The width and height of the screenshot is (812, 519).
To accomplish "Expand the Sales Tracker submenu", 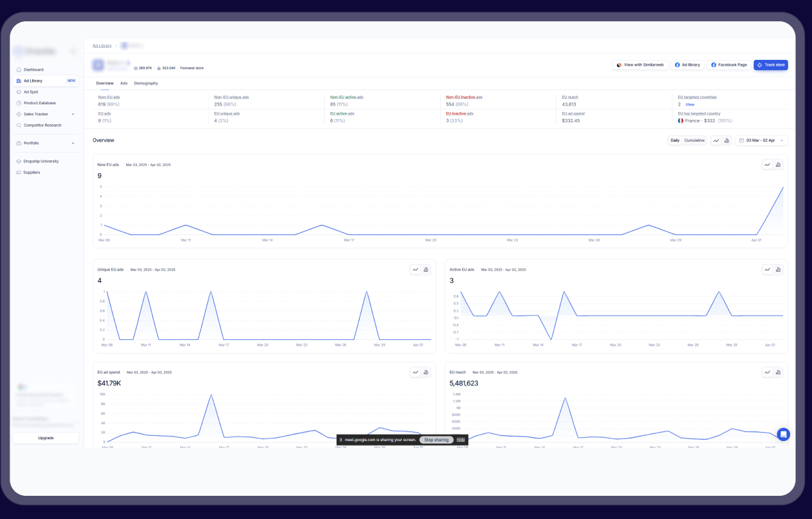I will 73,114.
